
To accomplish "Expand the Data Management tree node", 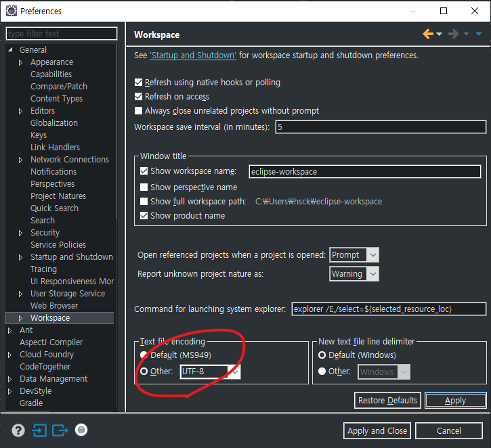I will [x=9, y=379].
